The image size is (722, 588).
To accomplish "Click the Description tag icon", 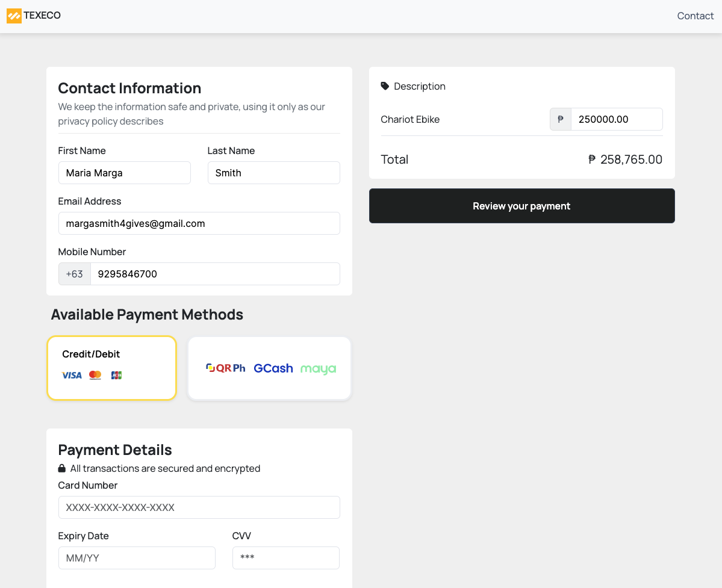I will (x=385, y=86).
